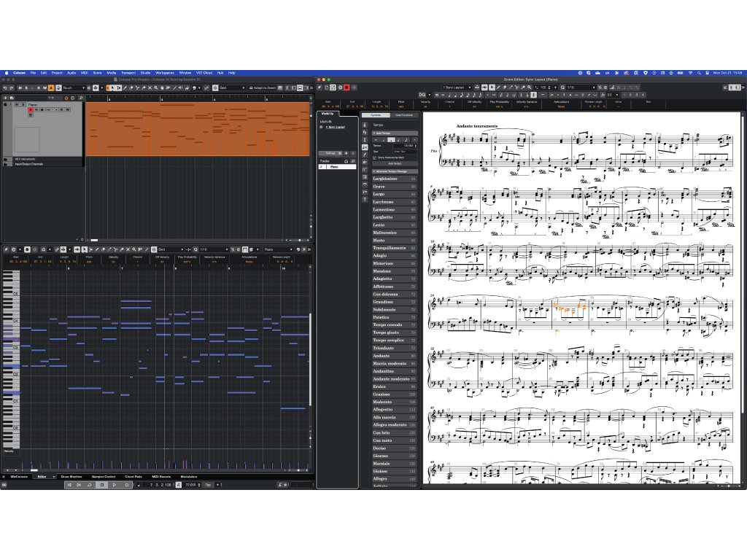Open the MIDI menu in the menu bar
747x560 pixels.
click(85, 73)
